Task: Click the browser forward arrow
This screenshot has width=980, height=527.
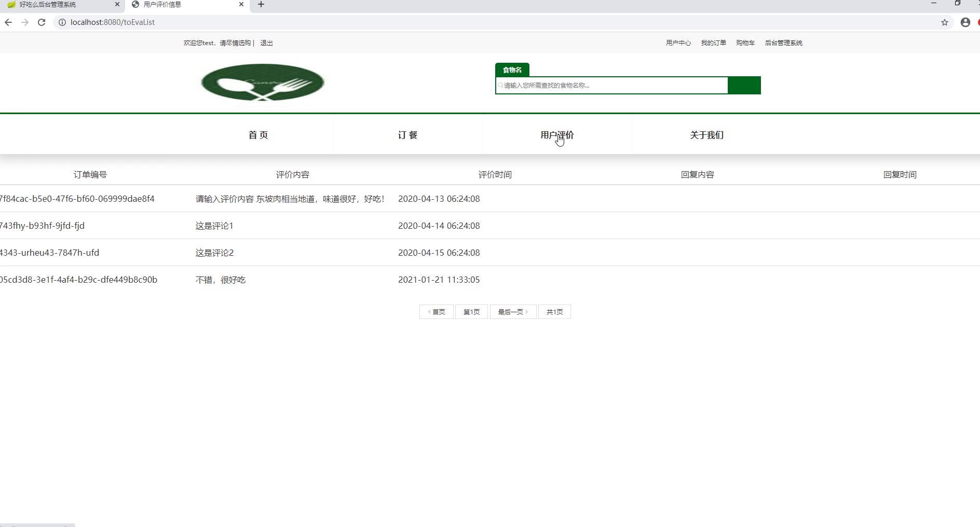Action: click(25, 22)
